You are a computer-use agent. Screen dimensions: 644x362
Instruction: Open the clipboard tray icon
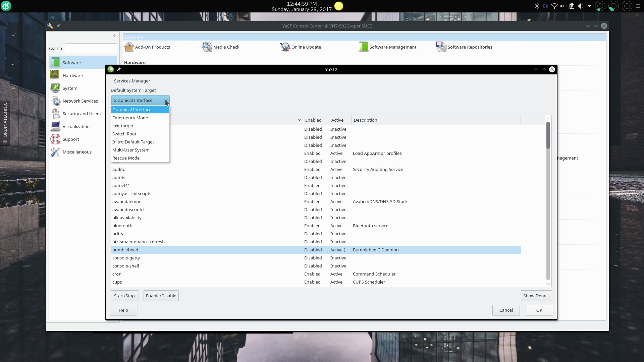[572, 6]
